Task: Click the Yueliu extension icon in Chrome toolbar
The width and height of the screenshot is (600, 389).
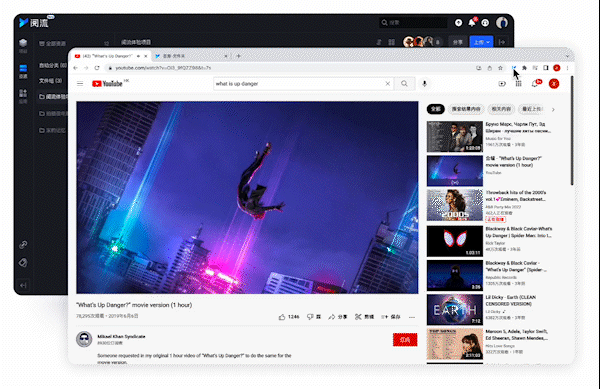Action: [x=514, y=68]
